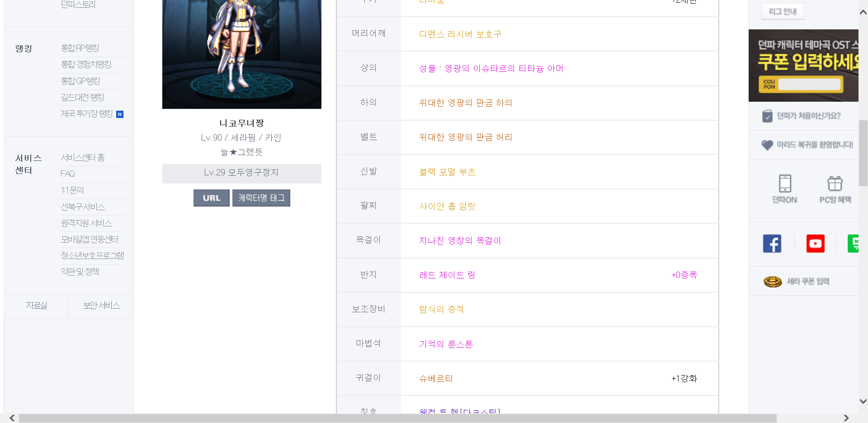Select the 보안서비스 tab at sidebar bottom

pyautogui.click(x=101, y=305)
